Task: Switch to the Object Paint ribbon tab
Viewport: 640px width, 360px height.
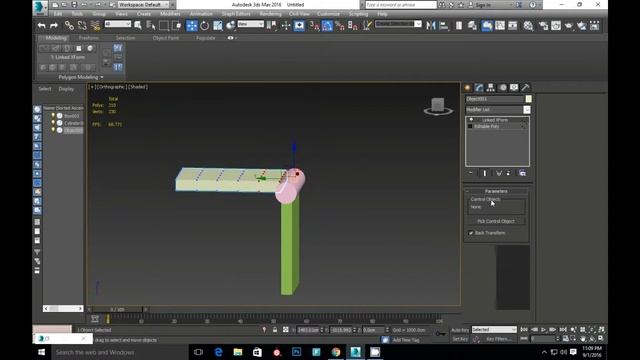Action: coord(166,38)
